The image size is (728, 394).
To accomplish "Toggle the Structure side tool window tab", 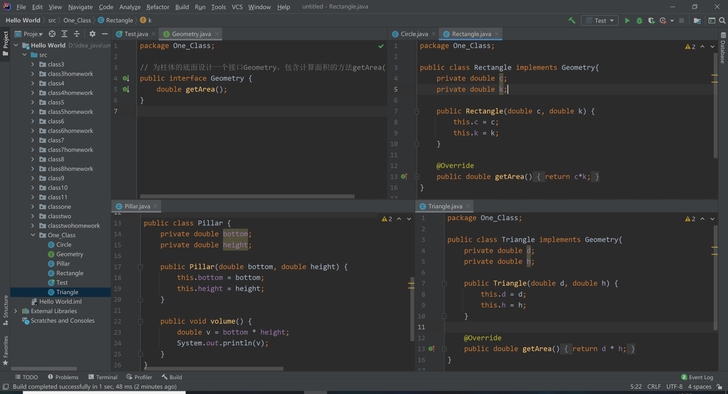I will pos(5,310).
